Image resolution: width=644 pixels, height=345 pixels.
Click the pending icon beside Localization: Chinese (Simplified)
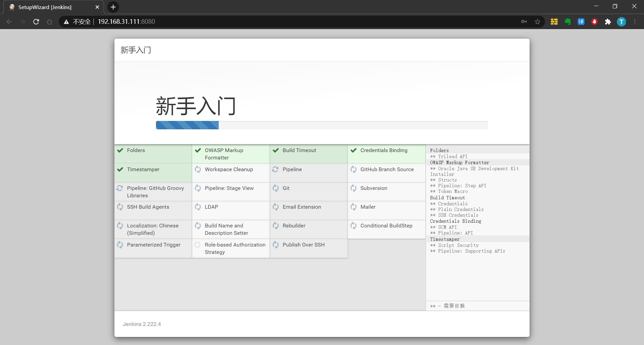pyautogui.click(x=120, y=226)
